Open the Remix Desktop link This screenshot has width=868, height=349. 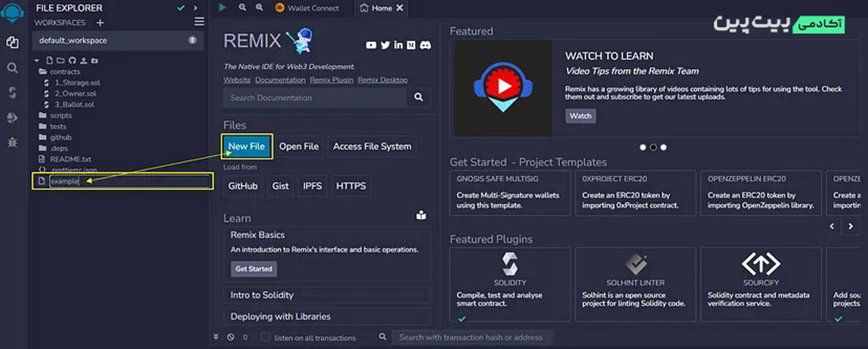[382, 80]
